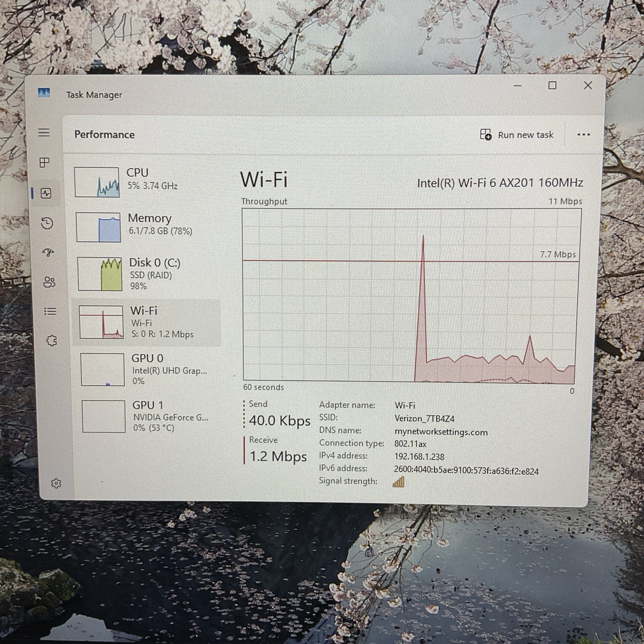Select the Performance page icon
The height and width of the screenshot is (644, 644).
(x=46, y=193)
